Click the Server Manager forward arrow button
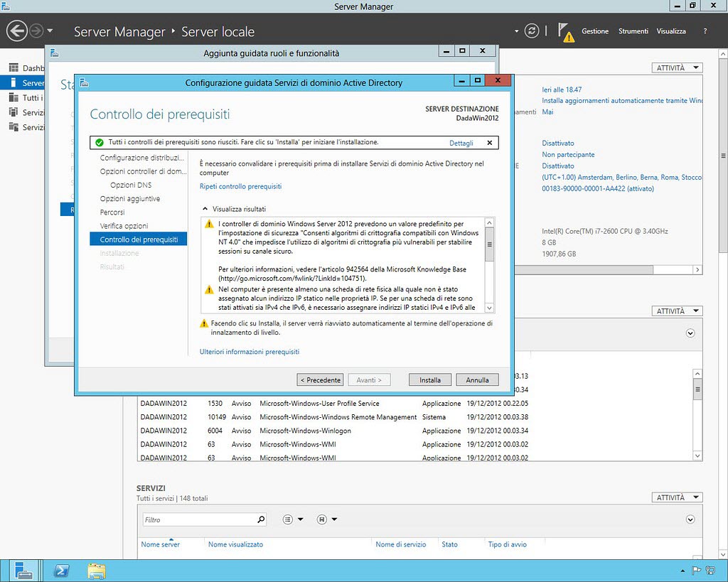The width and height of the screenshot is (728, 582). (x=36, y=31)
